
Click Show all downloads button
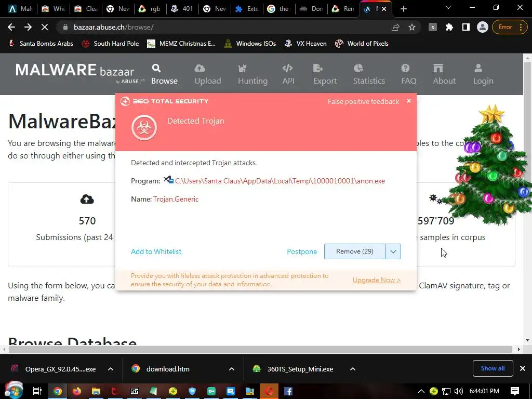[493, 368]
